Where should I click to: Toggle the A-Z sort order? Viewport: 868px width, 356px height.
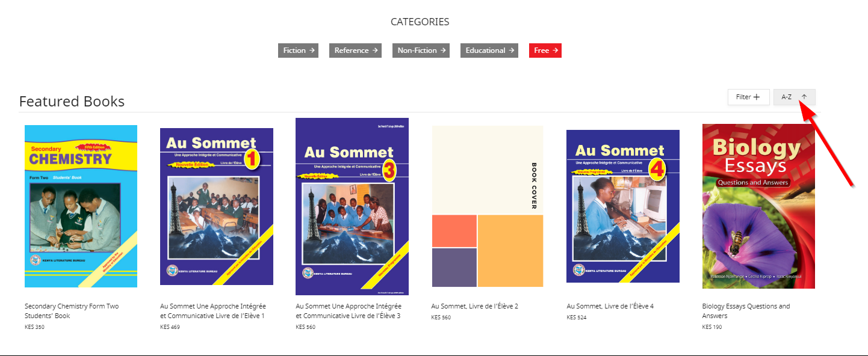pyautogui.click(x=794, y=97)
